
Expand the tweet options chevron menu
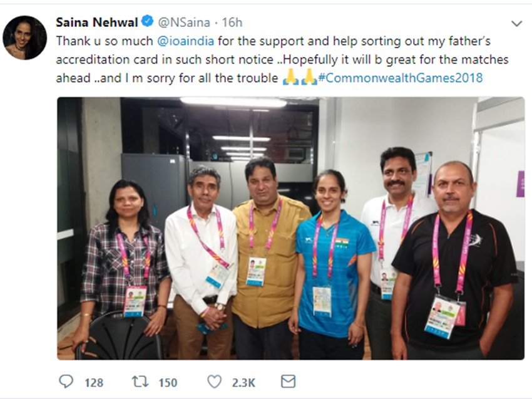click(x=516, y=24)
